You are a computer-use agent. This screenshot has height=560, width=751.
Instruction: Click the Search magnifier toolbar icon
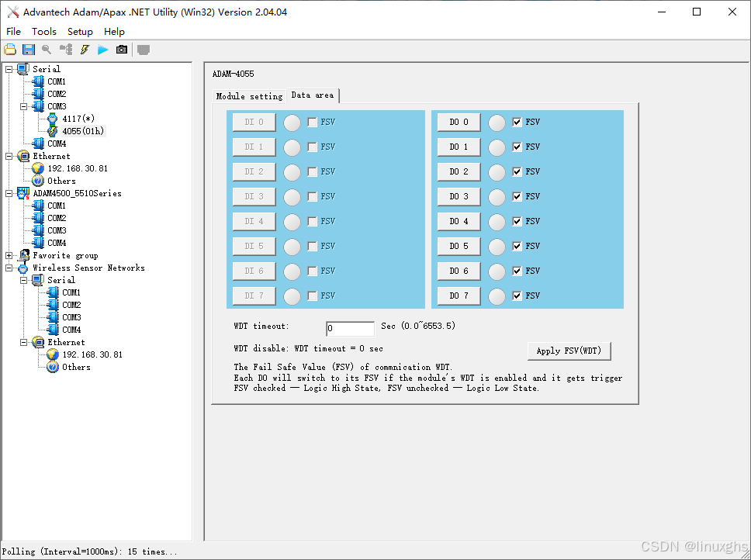(x=47, y=50)
